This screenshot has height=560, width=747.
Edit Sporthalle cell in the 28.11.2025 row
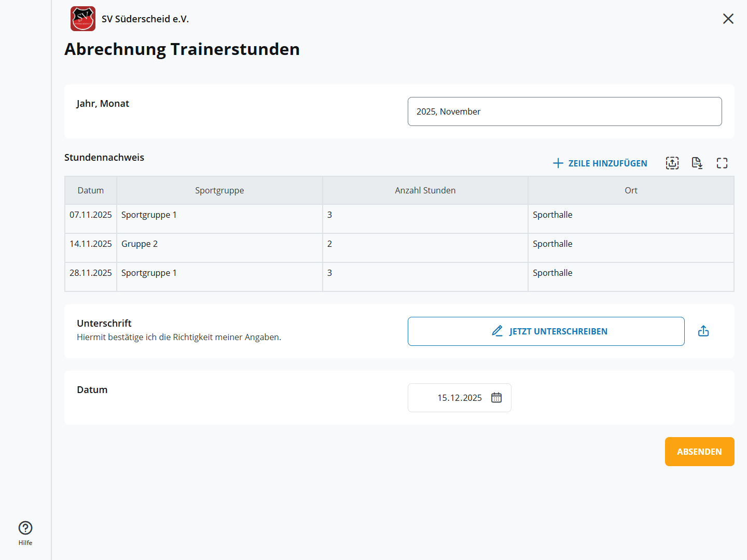click(x=630, y=273)
